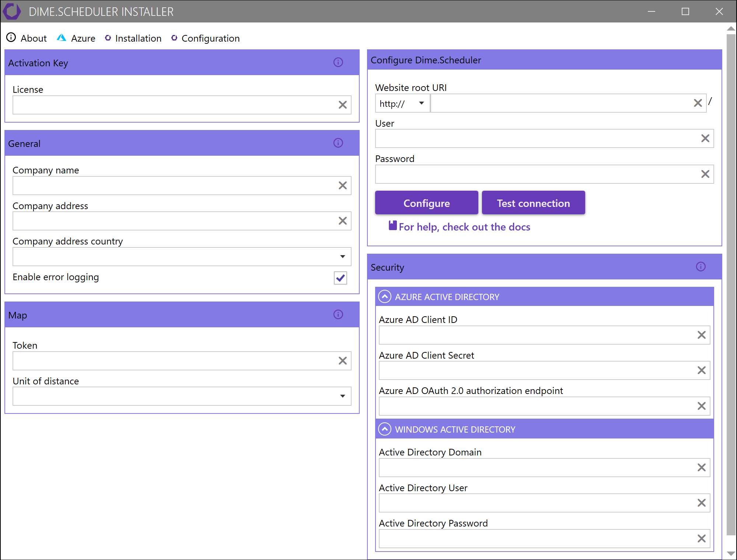
Task: Clear the Active Directory Domain field
Action: (x=702, y=468)
